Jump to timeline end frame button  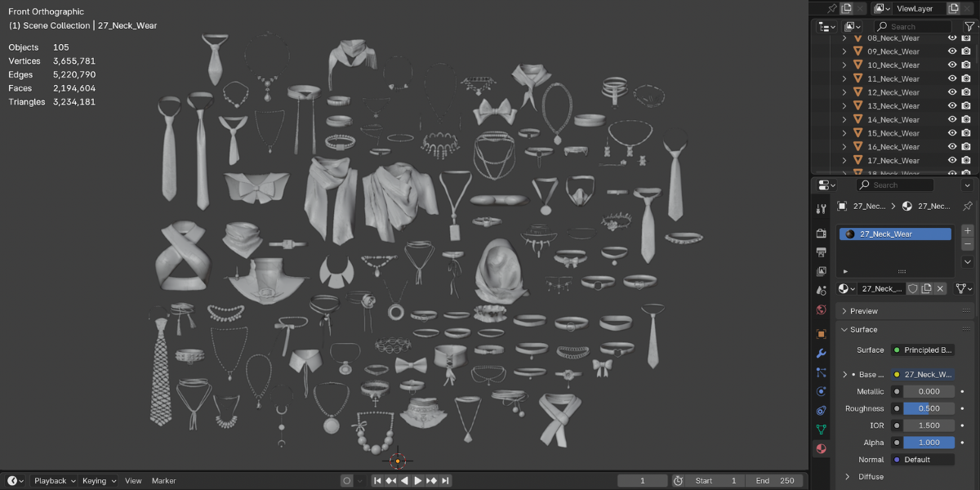(x=446, y=481)
